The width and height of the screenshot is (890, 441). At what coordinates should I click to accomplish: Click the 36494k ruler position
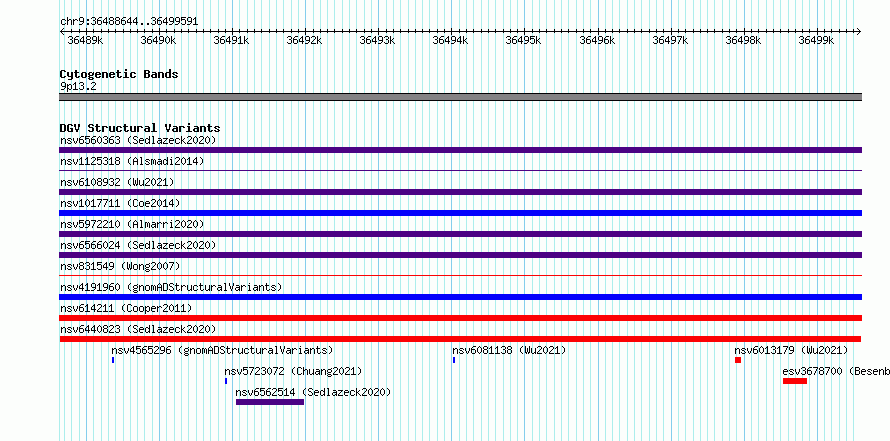coord(451,40)
